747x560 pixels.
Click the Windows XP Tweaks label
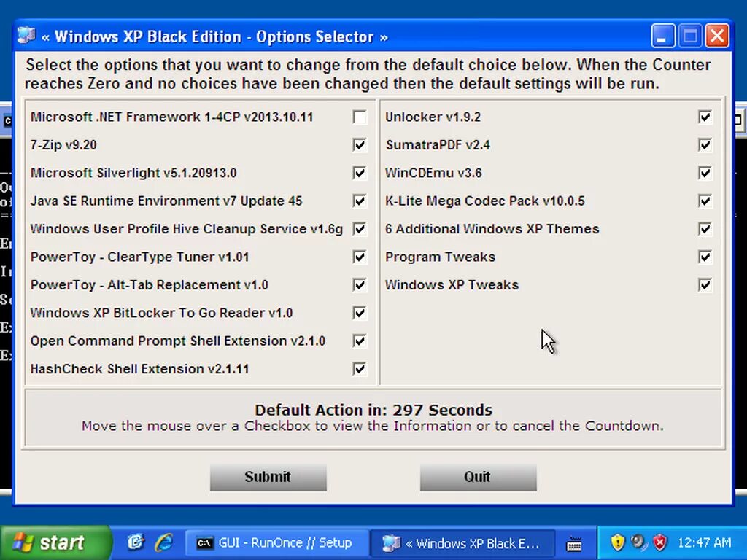point(452,285)
